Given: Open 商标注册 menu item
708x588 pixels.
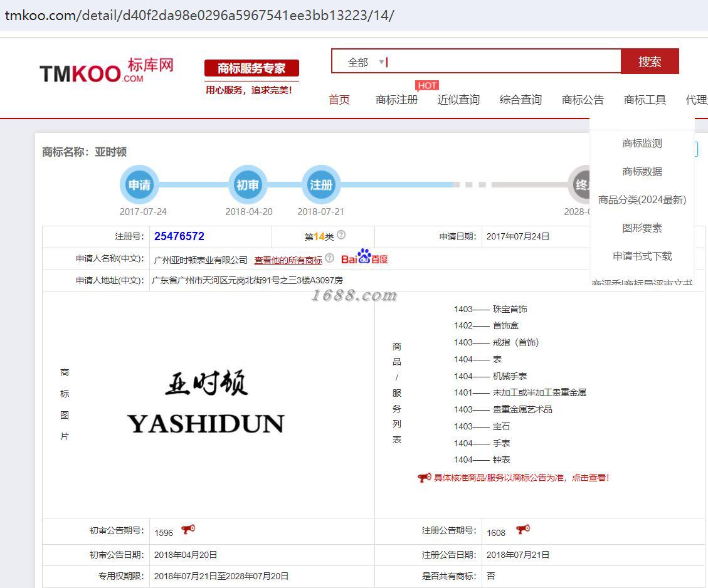Looking at the screenshot, I should 396,99.
